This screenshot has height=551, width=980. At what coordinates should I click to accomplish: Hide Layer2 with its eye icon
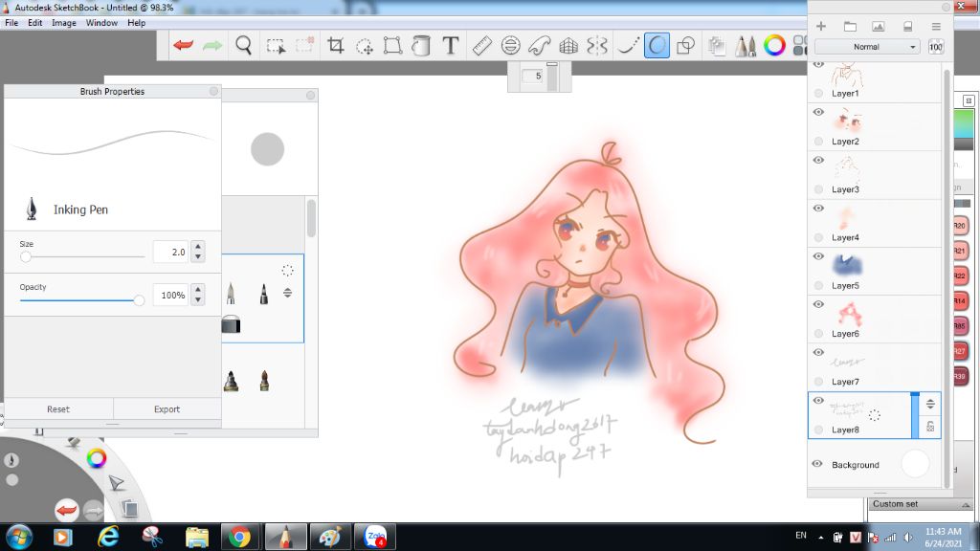(x=819, y=113)
